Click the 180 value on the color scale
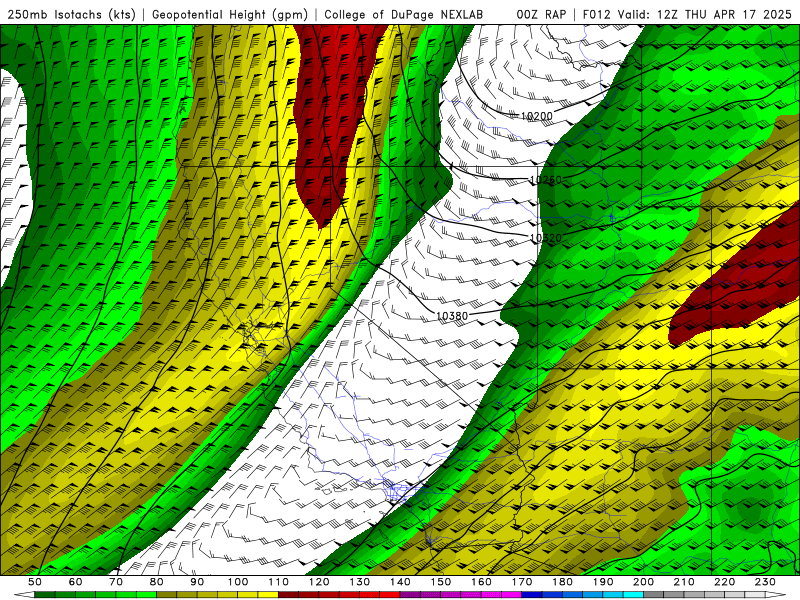 [562, 582]
